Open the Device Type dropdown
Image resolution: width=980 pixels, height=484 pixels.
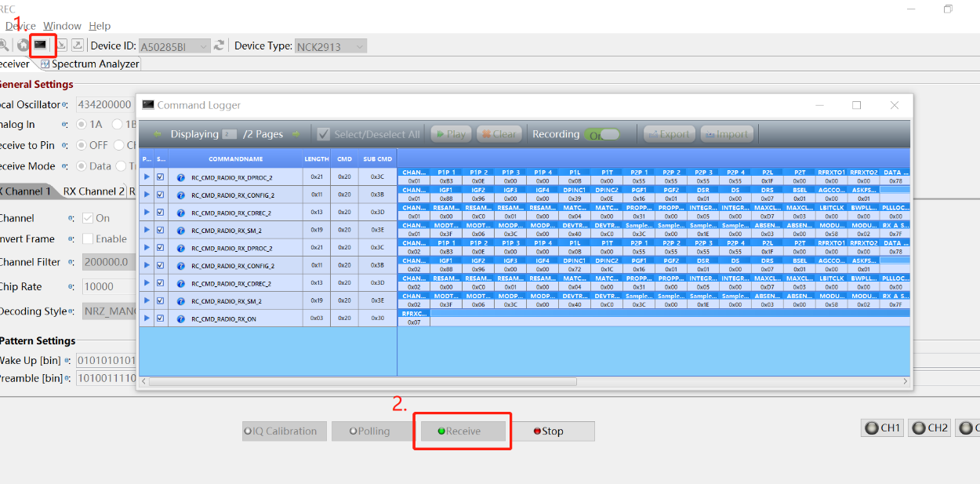[x=359, y=46]
